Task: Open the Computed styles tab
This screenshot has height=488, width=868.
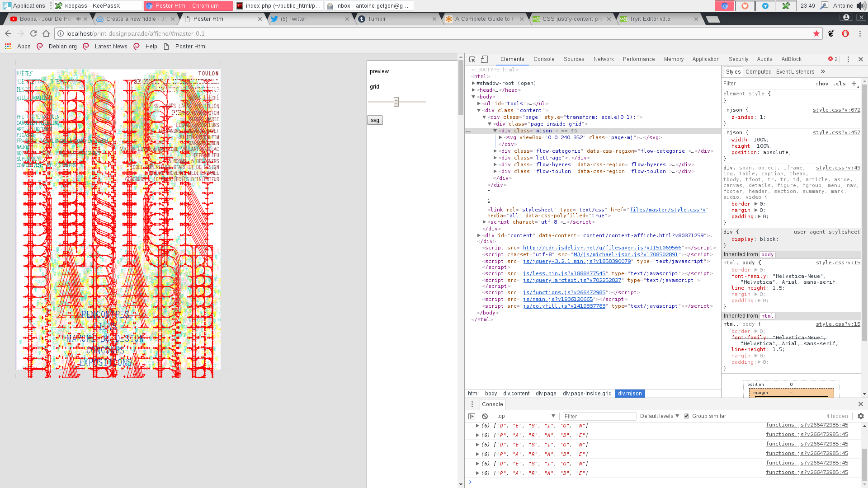Action: pyautogui.click(x=758, y=72)
